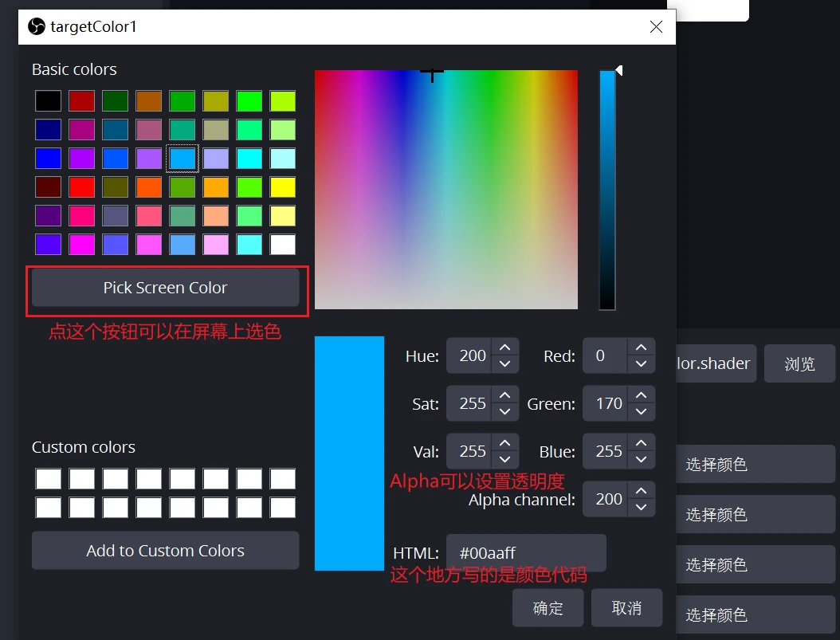The image size is (840, 640).
Task: Select the first custom color slot
Action: (48, 479)
